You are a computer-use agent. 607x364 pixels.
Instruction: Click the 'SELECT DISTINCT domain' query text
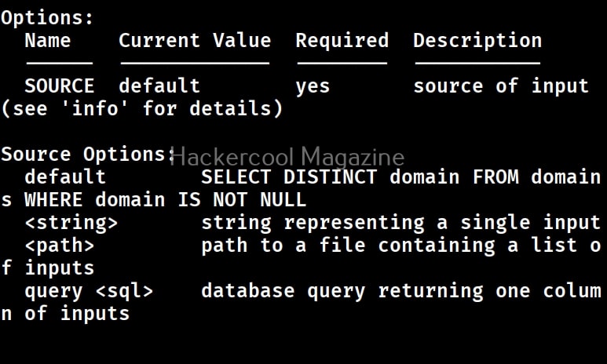[330, 177]
